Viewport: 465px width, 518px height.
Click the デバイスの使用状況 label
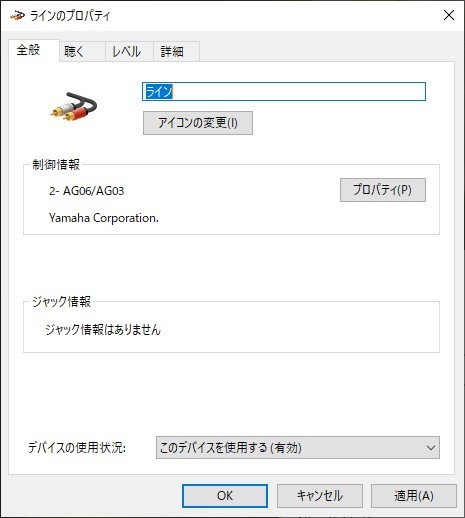pyautogui.click(x=77, y=447)
